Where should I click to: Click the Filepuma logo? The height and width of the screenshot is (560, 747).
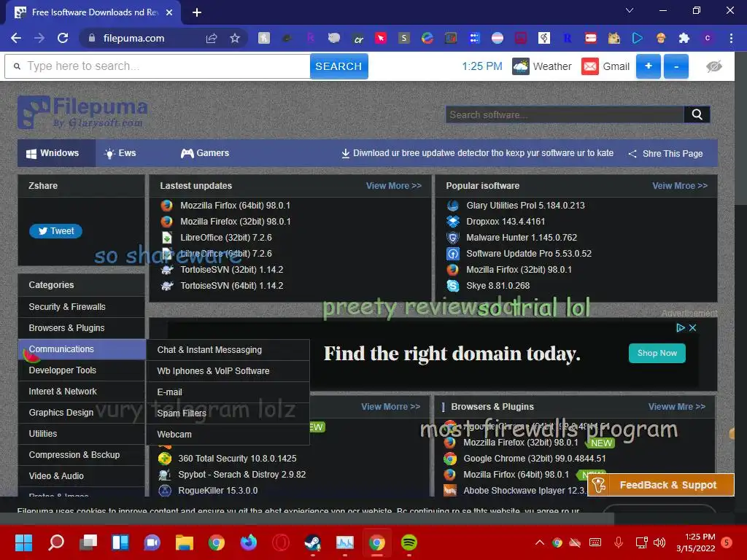83,112
